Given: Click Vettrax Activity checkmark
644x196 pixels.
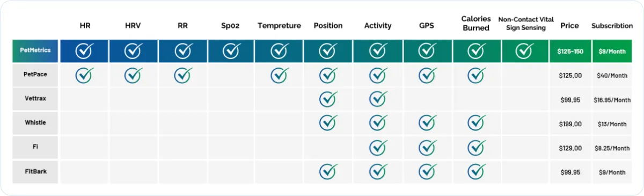Looking at the screenshot, I should coord(378,99).
